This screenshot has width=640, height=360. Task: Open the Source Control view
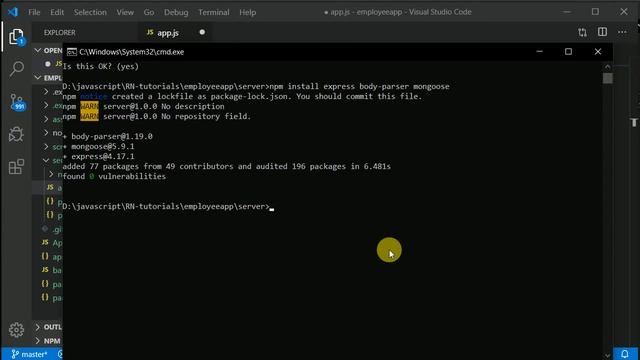pos(17,102)
